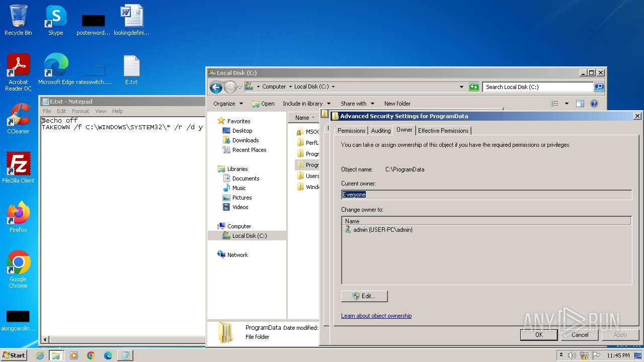Open Notepad Format menu
This screenshot has height=362, width=644.
(80, 111)
